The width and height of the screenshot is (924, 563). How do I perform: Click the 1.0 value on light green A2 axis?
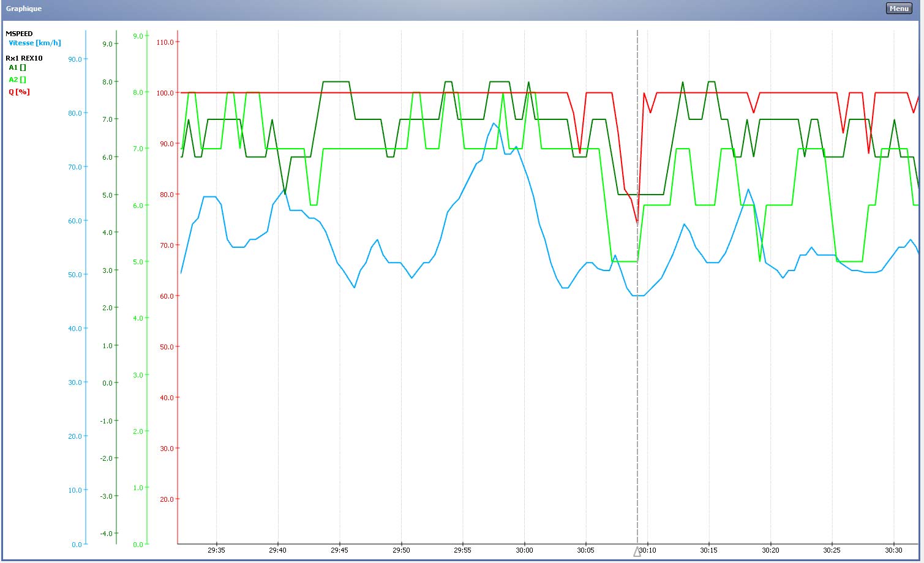click(138, 488)
